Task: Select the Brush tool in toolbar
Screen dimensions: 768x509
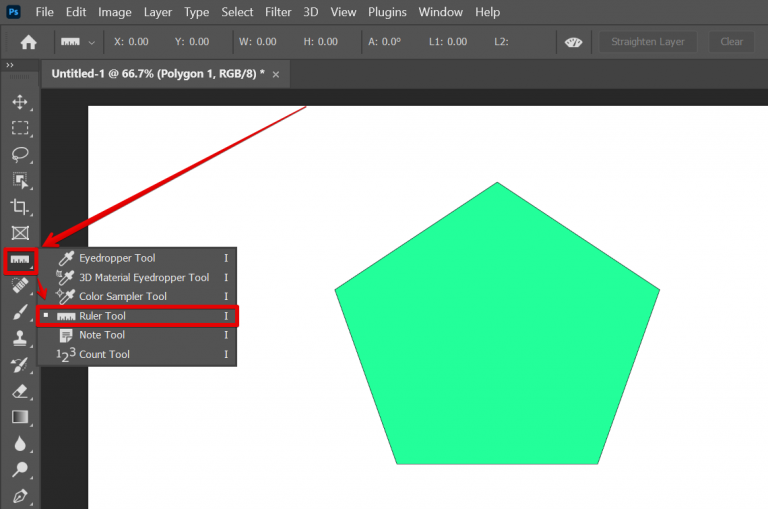Action: click(19, 312)
